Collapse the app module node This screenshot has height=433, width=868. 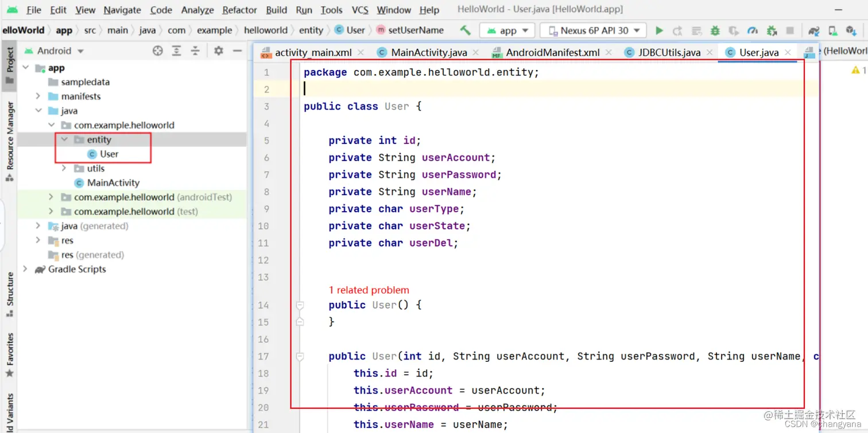pyautogui.click(x=25, y=68)
